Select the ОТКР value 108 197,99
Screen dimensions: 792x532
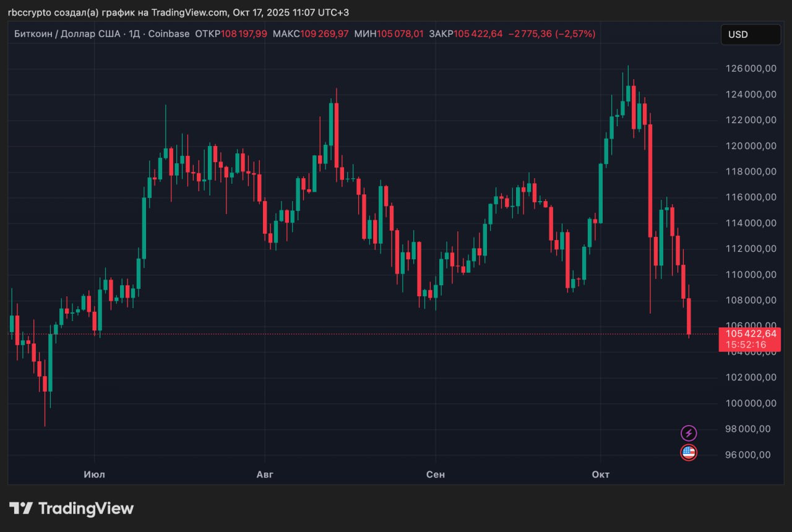coord(244,34)
